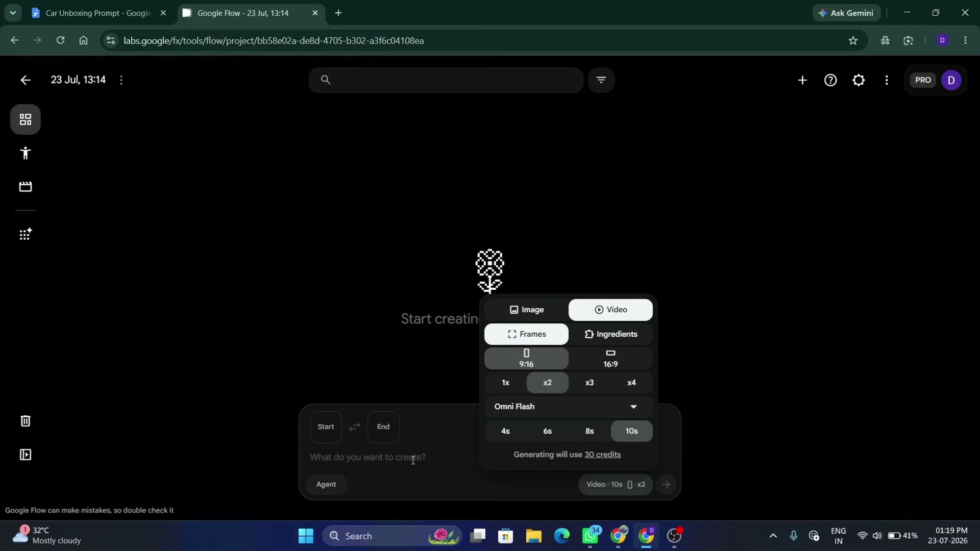
Task: Bookmark this page with the star icon
Action: (853, 41)
